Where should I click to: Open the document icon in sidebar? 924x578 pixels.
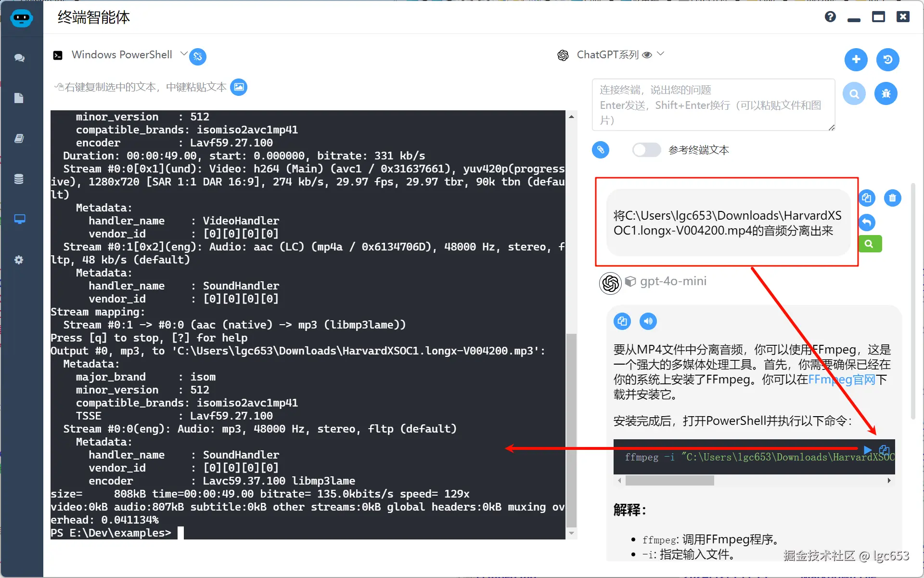click(19, 98)
